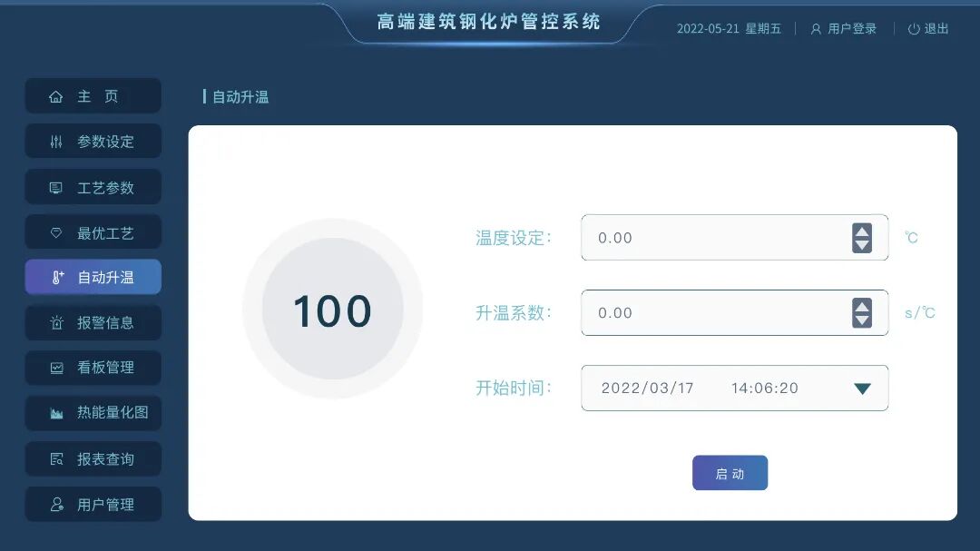Click the 用户登录 user login icon
Screen dimensions: 980x551
[x=815, y=28]
